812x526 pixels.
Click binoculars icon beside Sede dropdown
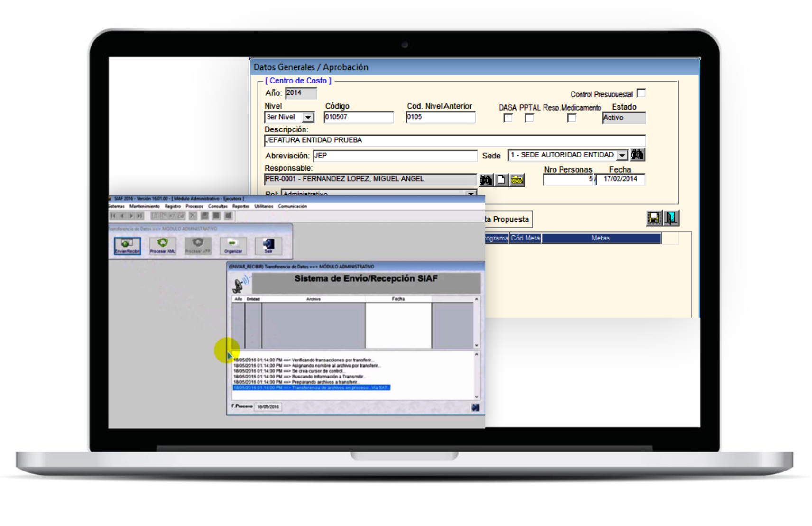click(637, 155)
